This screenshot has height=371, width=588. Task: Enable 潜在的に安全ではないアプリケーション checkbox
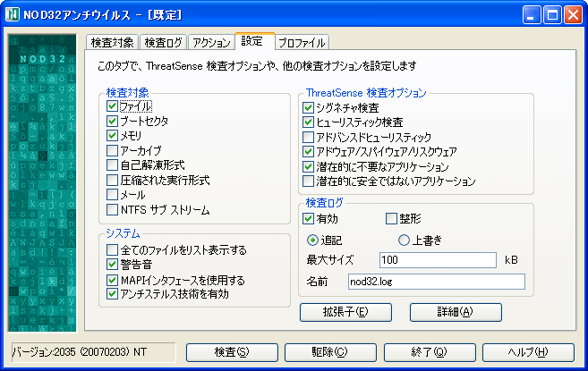click(x=308, y=181)
